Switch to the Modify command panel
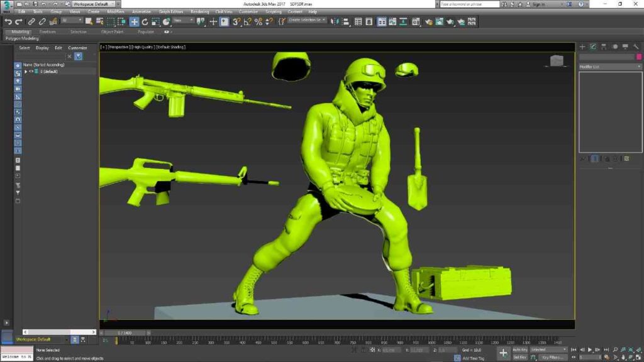 click(594, 46)
